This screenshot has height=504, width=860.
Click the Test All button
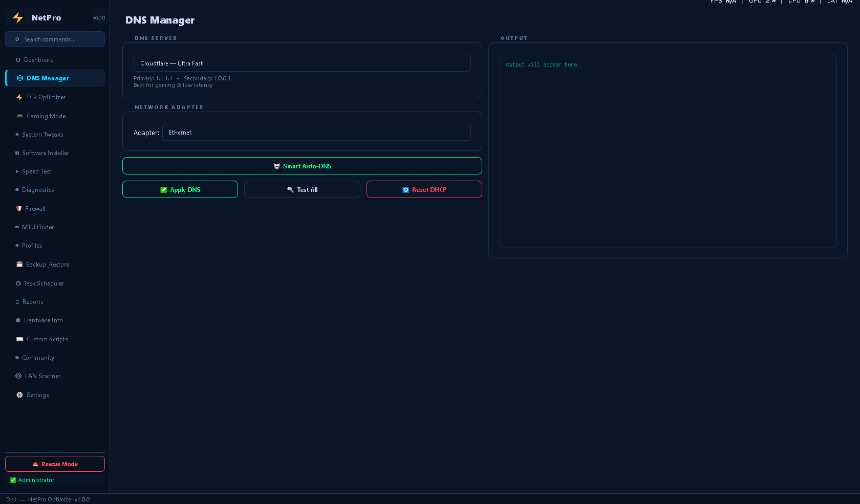point(302,189)
